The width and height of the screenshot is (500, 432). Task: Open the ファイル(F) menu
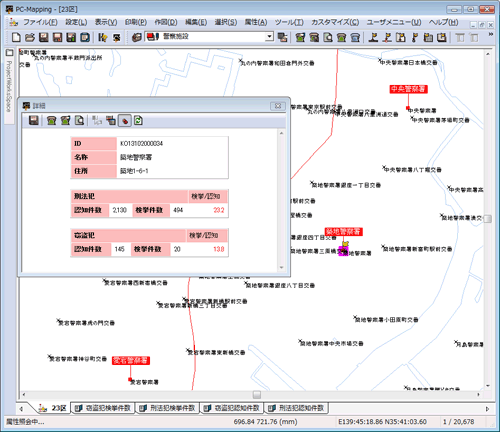click(x=40, y=22)
